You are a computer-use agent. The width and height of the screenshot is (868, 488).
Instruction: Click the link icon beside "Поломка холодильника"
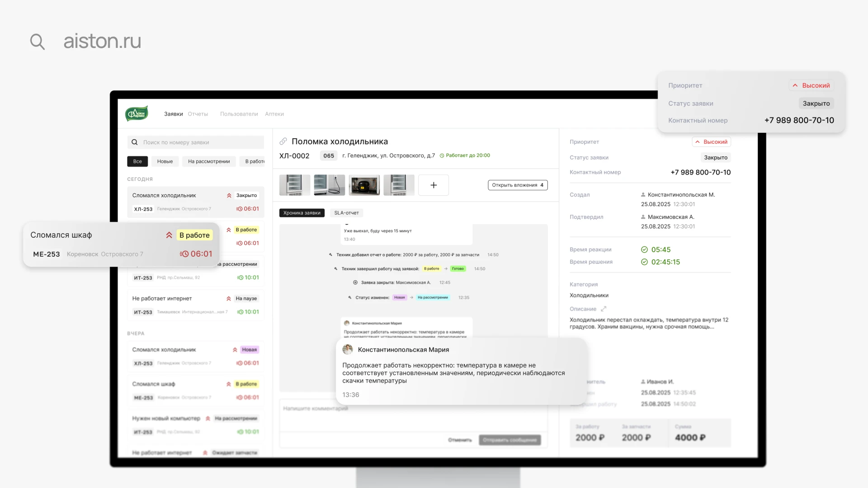tap(283, 141)
